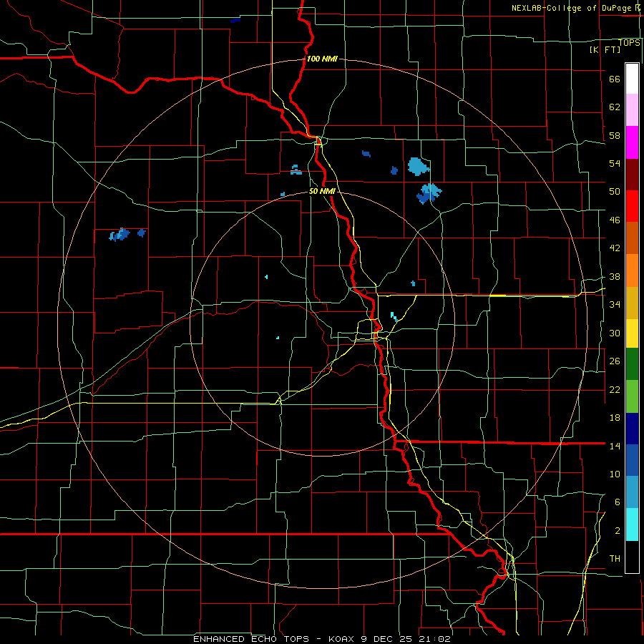Click the dark orange 46 kft legend swatch
Screen dimensions: 644x644
pyautogui.click(x=632, y=238)
